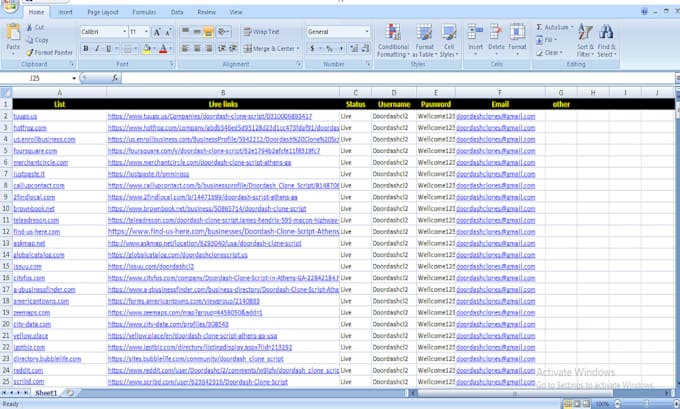Open the General number format dropdown
The image size is (680, 409).
[x=366, y=32]
